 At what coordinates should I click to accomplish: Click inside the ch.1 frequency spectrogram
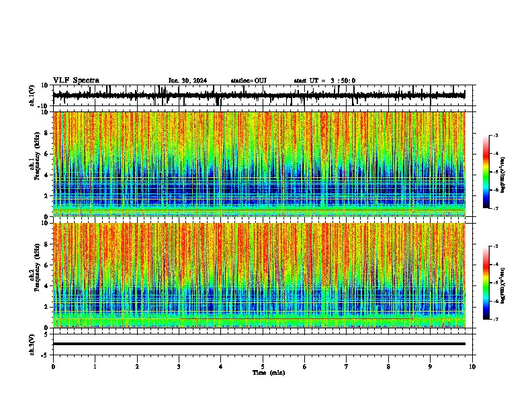pyautogui.click(x=259, y=164)
